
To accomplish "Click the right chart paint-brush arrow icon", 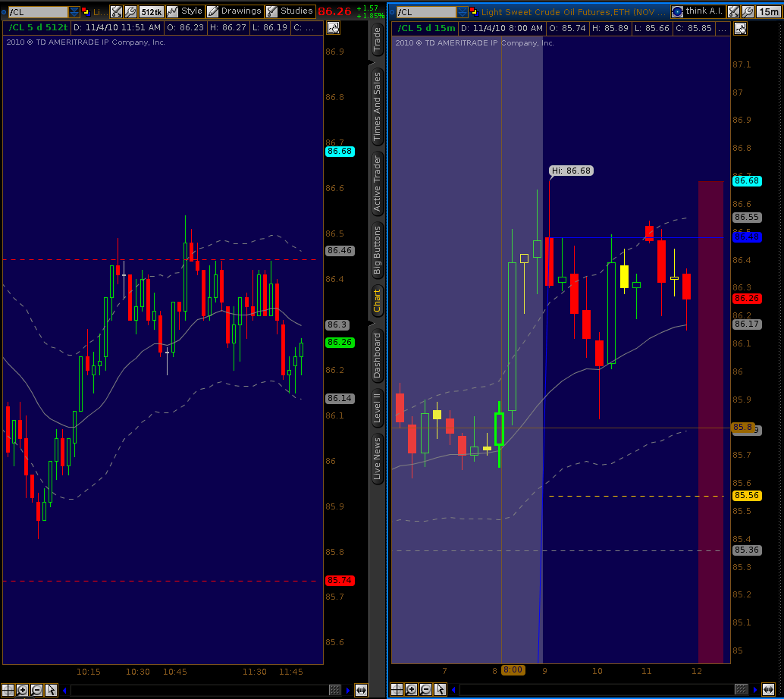I will pyautogui.click(x=733, y=11).
